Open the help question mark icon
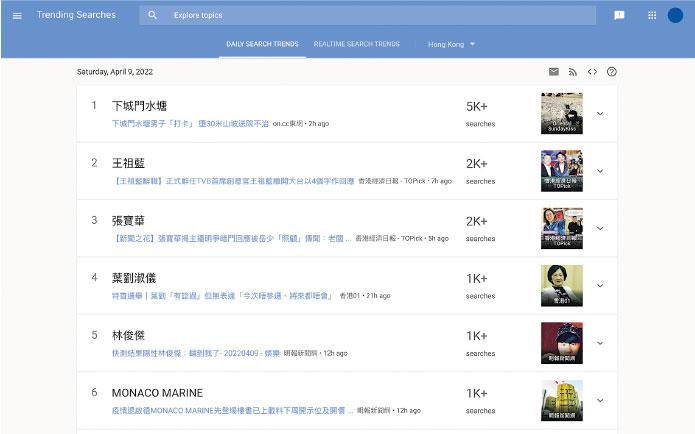Image resolution: width=695 pixels, height=434 pixels. pyautogui.click(x=612, y=71)
